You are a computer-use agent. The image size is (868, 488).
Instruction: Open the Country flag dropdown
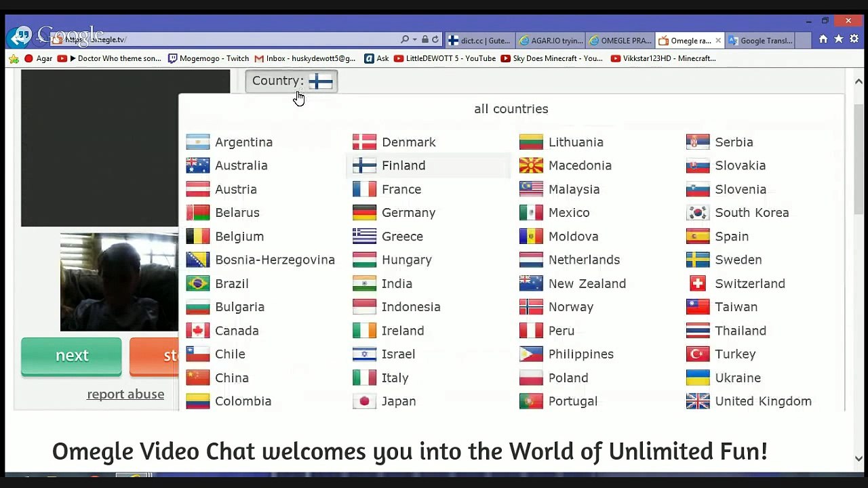click(291, 81)
